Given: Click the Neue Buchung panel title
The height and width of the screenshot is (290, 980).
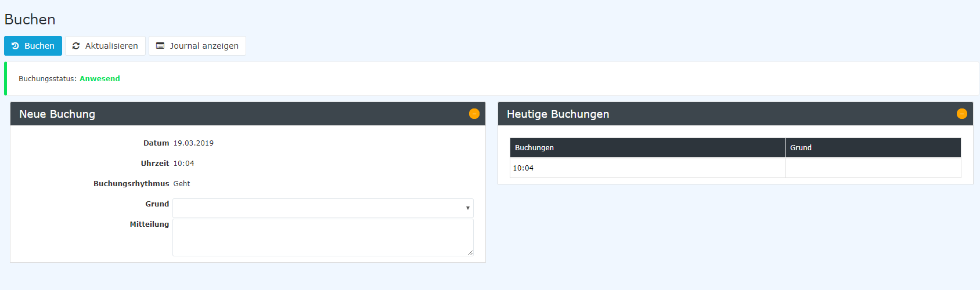Looking at the screenshot, I should 57,114.
